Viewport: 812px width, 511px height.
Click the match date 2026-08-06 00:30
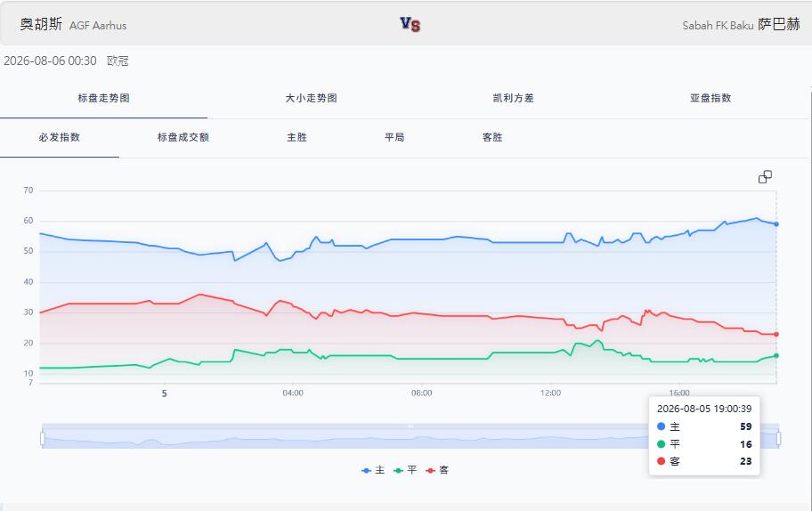[50, 61]
